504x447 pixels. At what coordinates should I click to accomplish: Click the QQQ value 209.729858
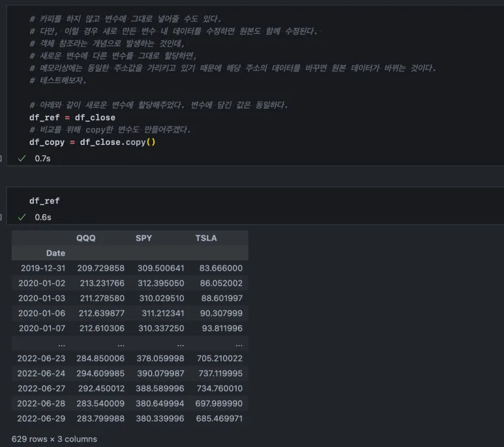(x=100, y=268)
